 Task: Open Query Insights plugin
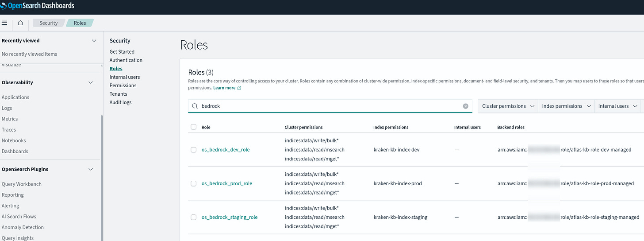[x=18, y=238]
